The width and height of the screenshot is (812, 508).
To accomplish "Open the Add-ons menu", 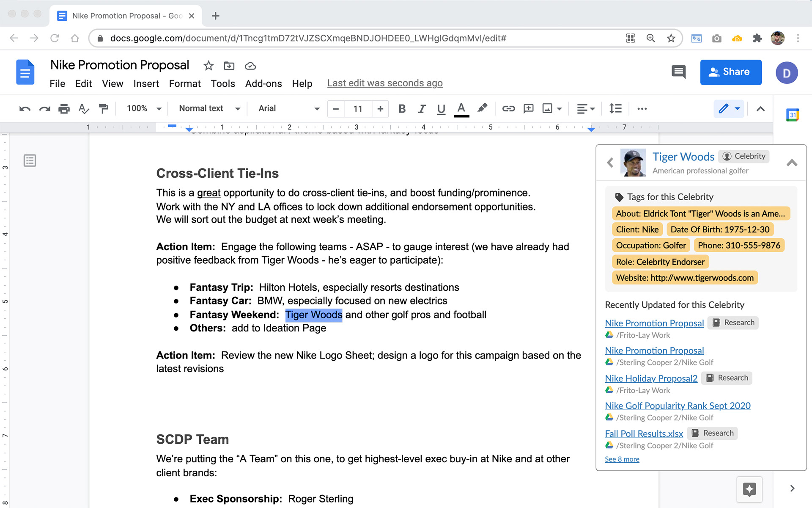I will [x=263, y=83].
